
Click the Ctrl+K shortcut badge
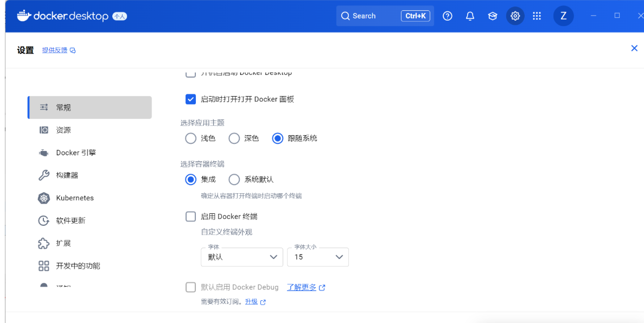point(416,16)
